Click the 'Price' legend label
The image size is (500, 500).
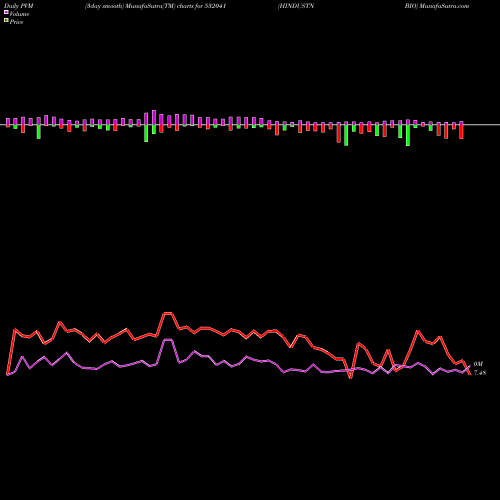click(16, 22)
